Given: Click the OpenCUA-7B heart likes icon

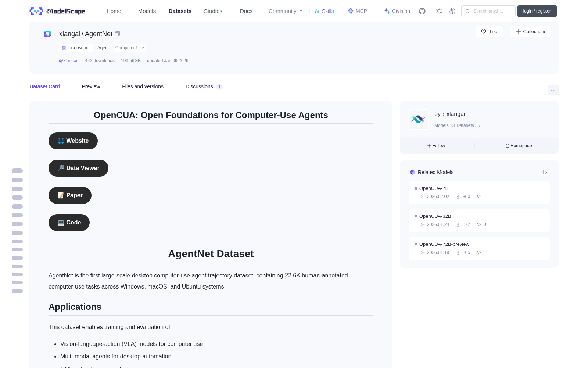Looking at the screenshot, I should coord(479,197).
